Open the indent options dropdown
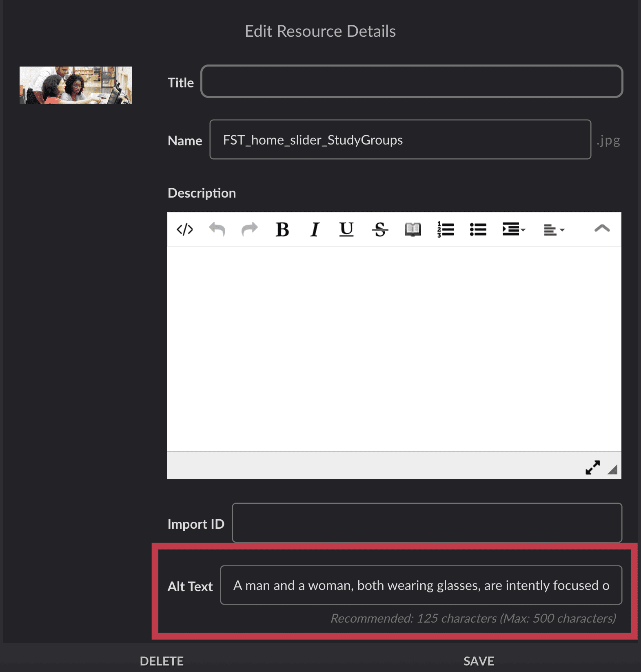The height and width of the screenshot is (672, 641). 514,229
